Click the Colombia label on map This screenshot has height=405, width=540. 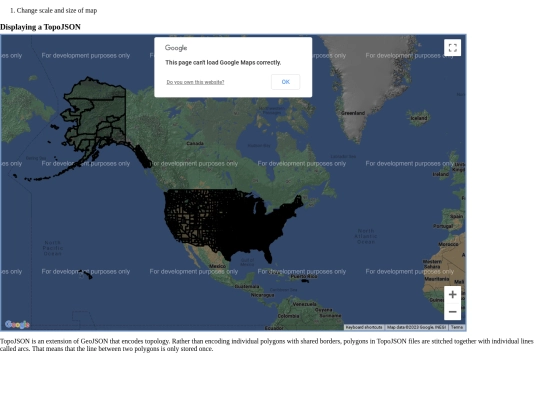tap(288, 316)
